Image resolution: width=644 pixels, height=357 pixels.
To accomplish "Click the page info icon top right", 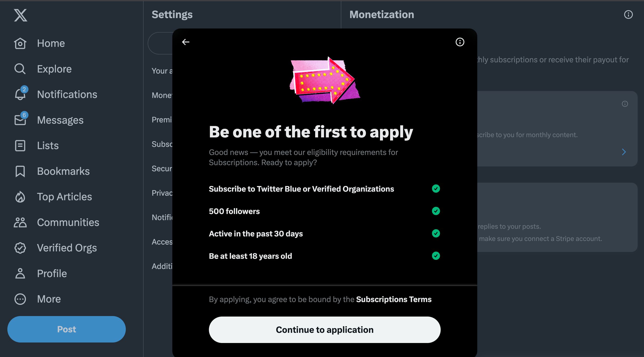I will tap(628, 15).
